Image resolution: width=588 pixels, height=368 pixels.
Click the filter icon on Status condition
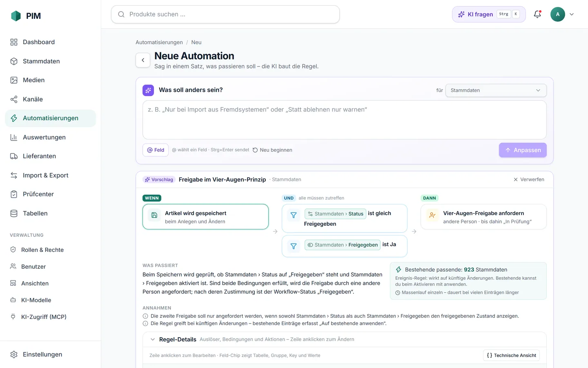click(294, 215)
